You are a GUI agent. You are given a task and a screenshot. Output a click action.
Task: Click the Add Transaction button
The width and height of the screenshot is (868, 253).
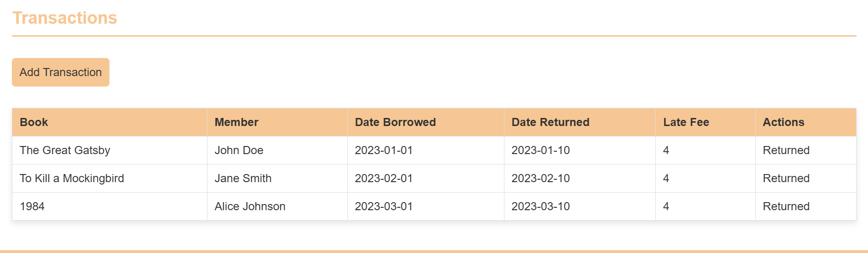coord(60,72)
